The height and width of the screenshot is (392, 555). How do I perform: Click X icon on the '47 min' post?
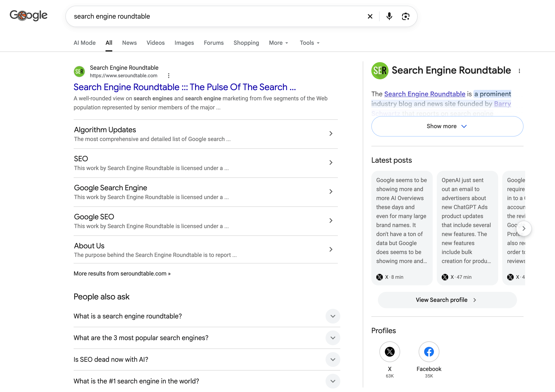[445, 277]
